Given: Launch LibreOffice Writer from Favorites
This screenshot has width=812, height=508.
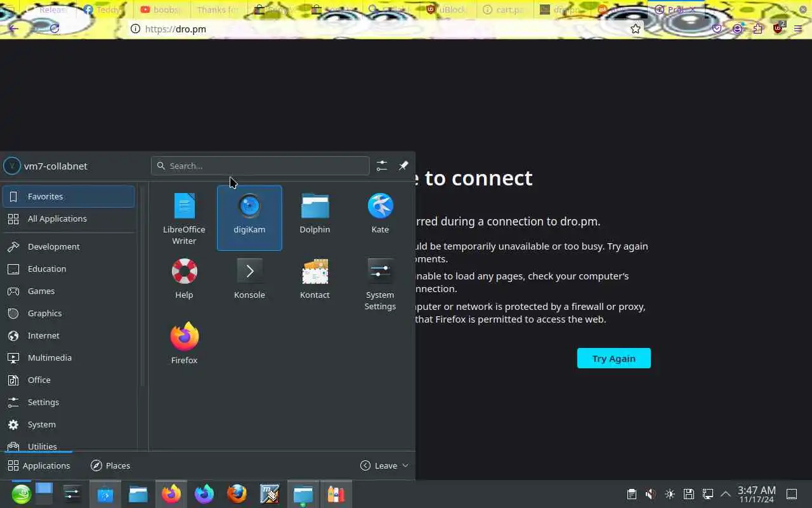Looking at the screenshot, I should pos(184,218).
